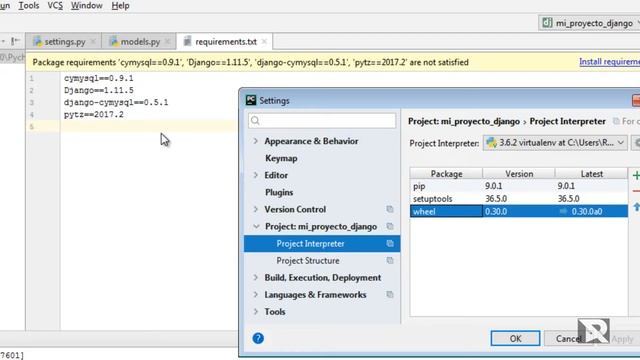
Task: Click the PyCharm icon in Settings title bar
Action: tap(251, 100)
